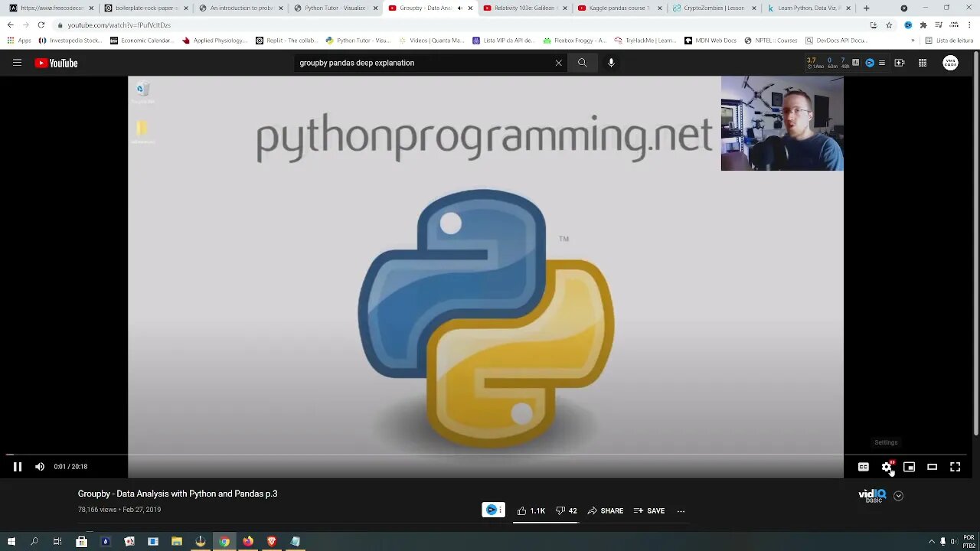The width and height of the screenshot is (980, 551).
Task: Search with your voice microphone
Action: point(611,63)
